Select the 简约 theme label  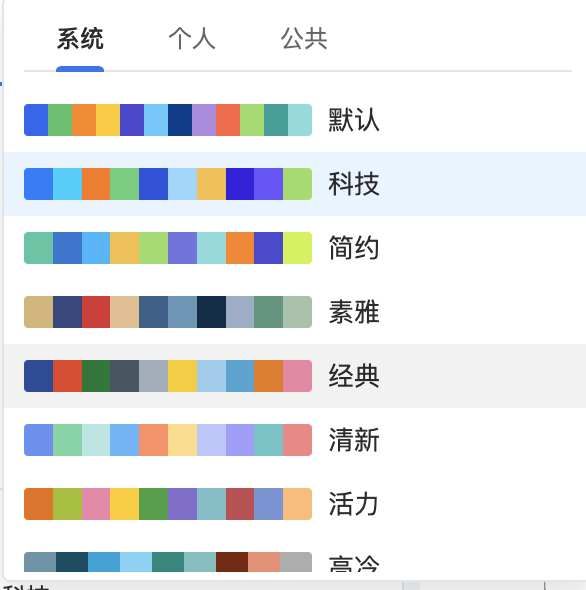click(354, 248)
